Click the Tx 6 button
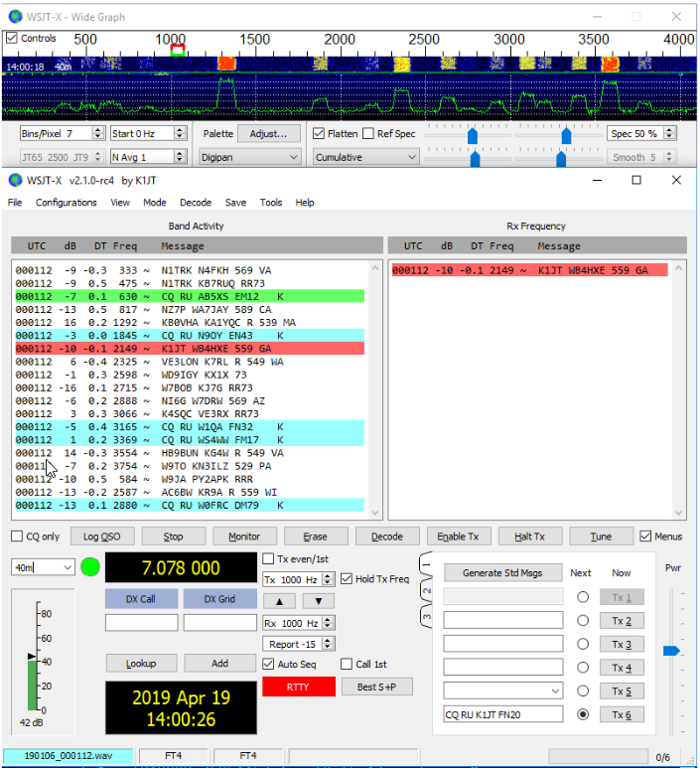This screenshot has height=768, width=700. (x=622, y=714)
